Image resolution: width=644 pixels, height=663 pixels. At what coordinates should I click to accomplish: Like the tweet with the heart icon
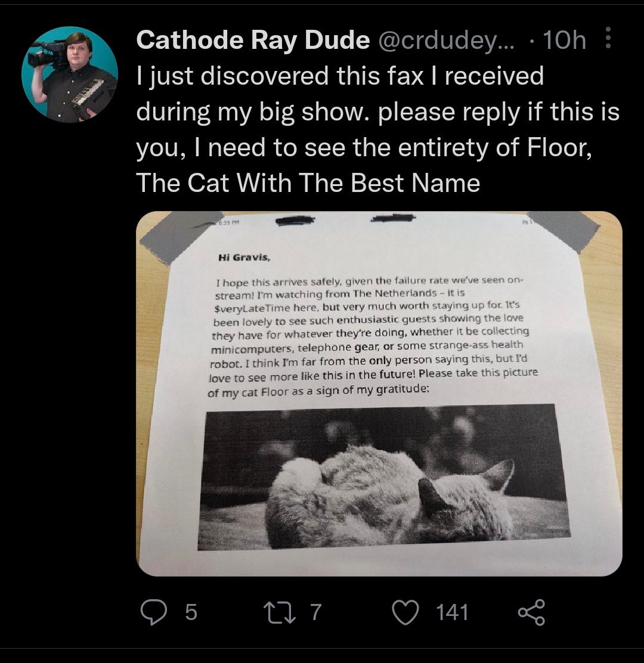(407, 612)
